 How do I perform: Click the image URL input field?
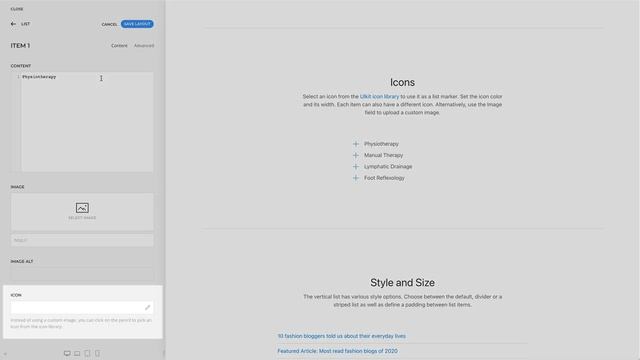click(82, 240)
